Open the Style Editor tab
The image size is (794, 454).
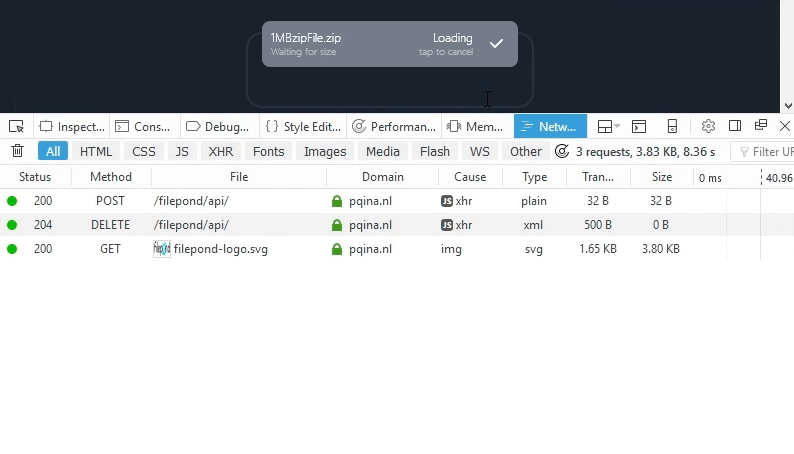(303, 127)
